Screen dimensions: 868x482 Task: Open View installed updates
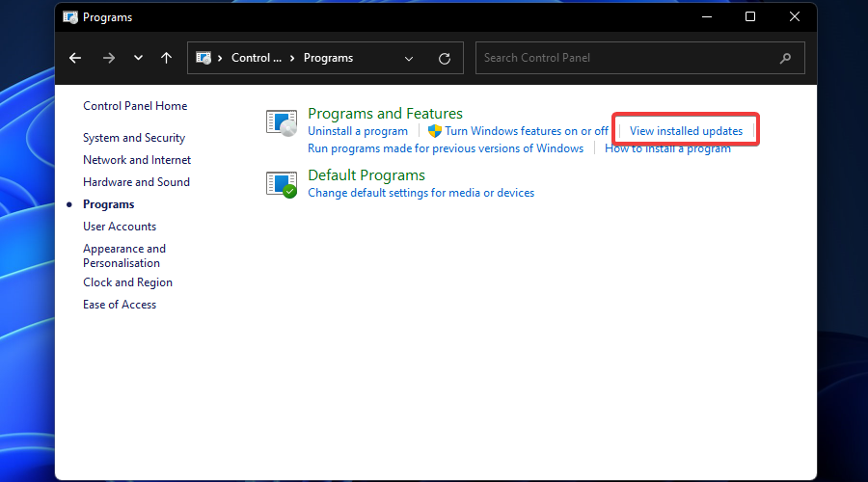(686, 131)
